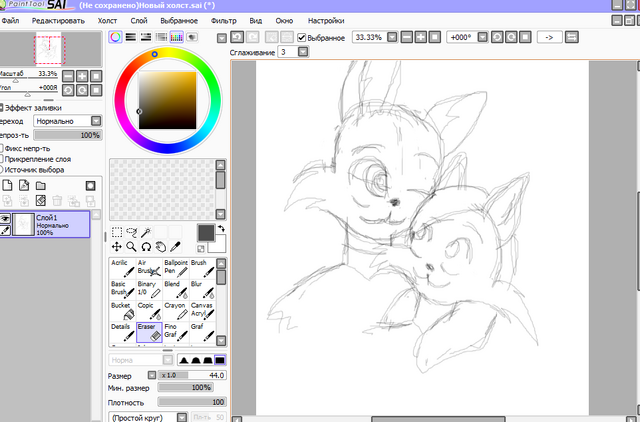Screen dimensions: 640x422
Task: Pick the Blend tool
Action: tap(176, 289)
